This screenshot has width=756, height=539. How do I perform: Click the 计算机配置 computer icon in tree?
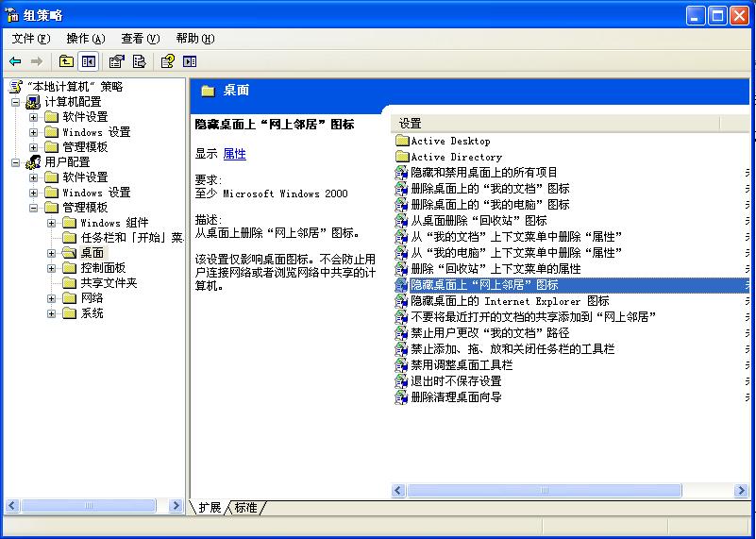click(x=34, y=102)
